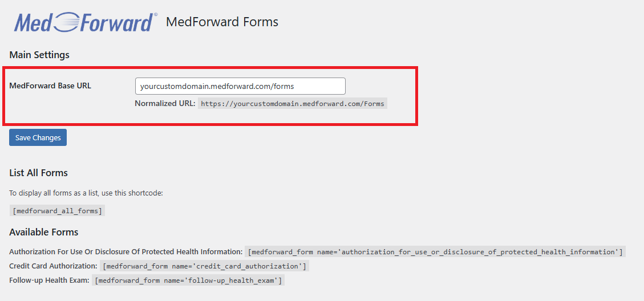Click the "Normalized URL:" label text
Image resolution: width=644 pixels, height=301 pixels.
coord(165,104)
